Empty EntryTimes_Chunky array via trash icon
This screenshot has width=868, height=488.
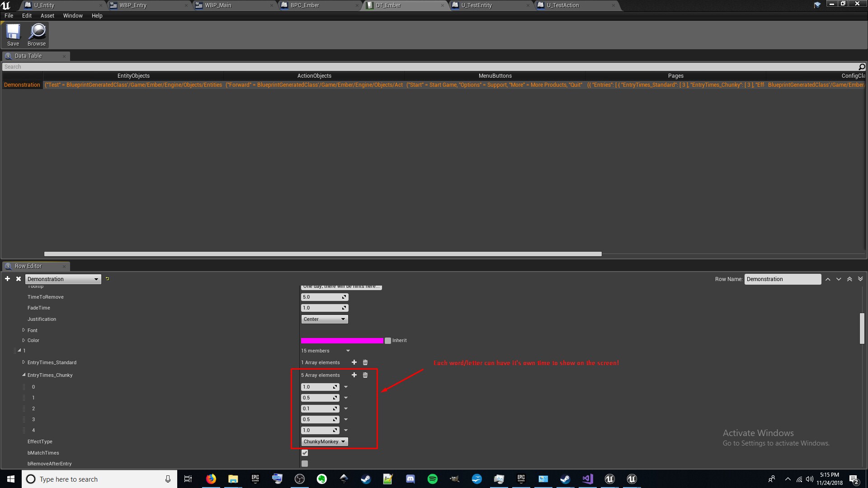[365, 375]
